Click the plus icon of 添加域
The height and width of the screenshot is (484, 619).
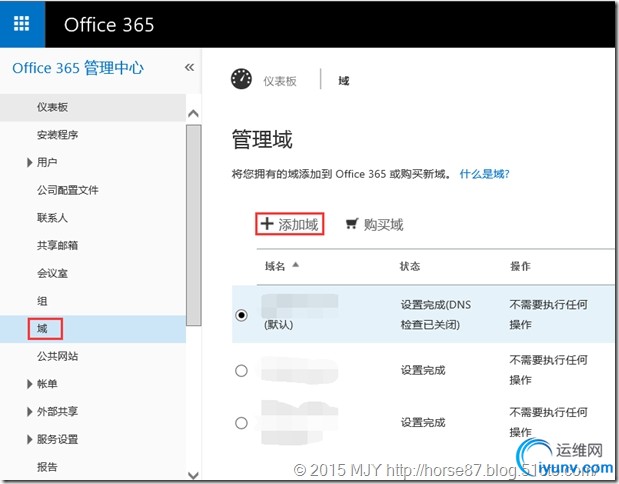tap(267, 223)
